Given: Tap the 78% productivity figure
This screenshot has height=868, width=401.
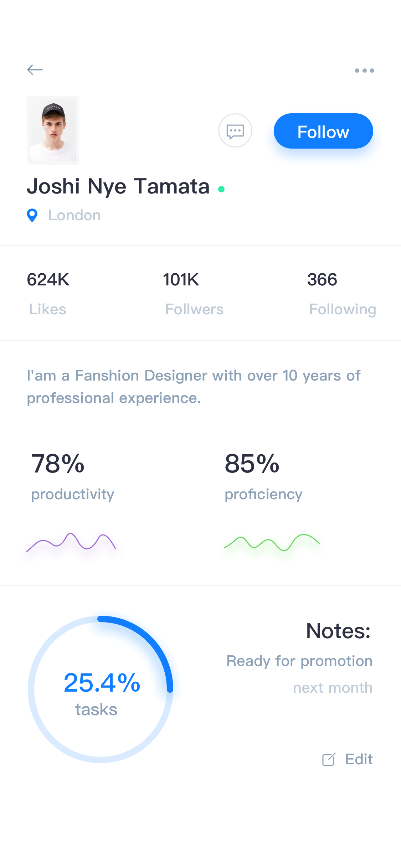Looking at the screenshot, I should 58,464.
